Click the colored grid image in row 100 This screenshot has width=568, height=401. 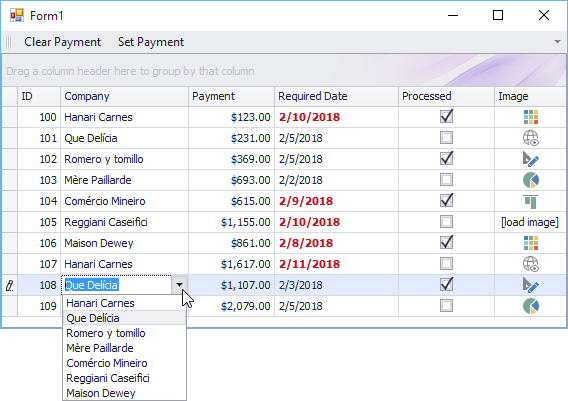coord(531,117)
